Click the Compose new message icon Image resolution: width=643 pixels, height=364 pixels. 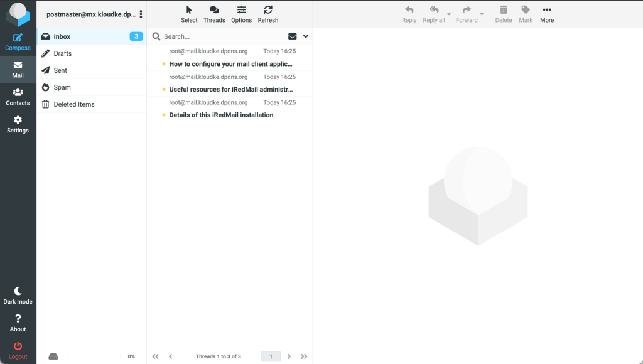coord(18,38)
